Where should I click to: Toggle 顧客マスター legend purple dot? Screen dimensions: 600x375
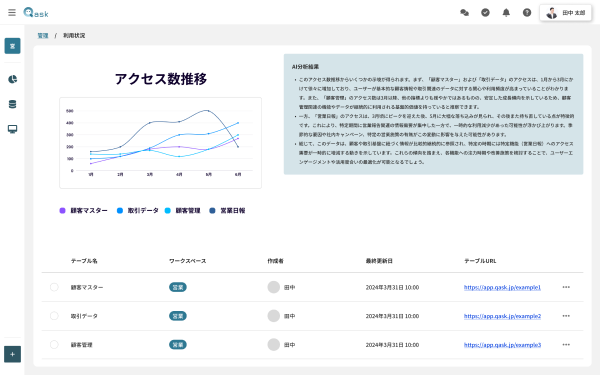click(62, 210)
